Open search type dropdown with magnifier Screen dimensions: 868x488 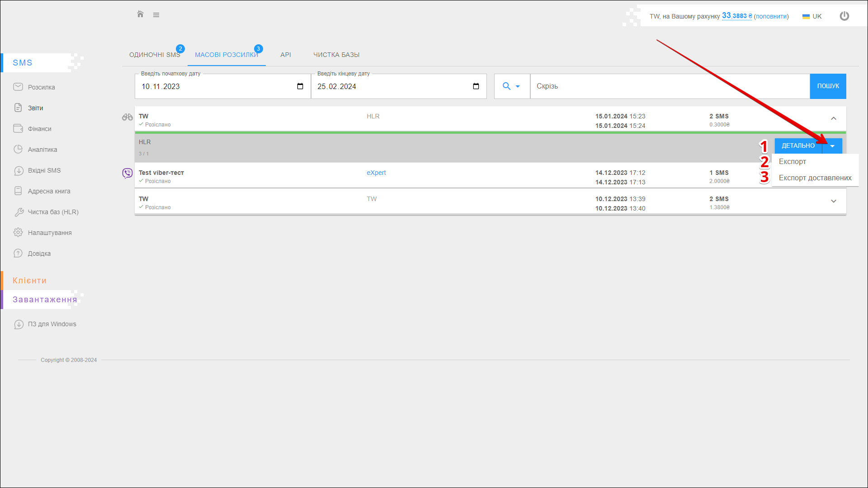[x=511, y=86]
